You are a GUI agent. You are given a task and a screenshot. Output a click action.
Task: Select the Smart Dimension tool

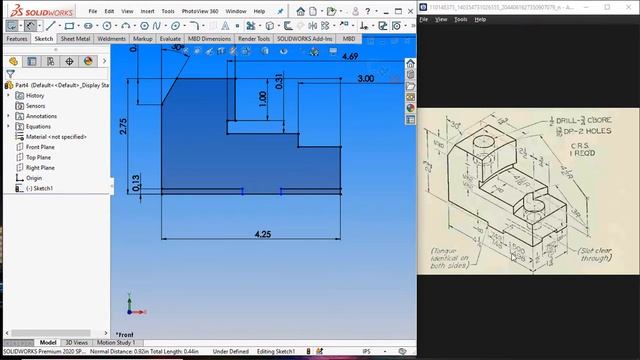[30, 26]
